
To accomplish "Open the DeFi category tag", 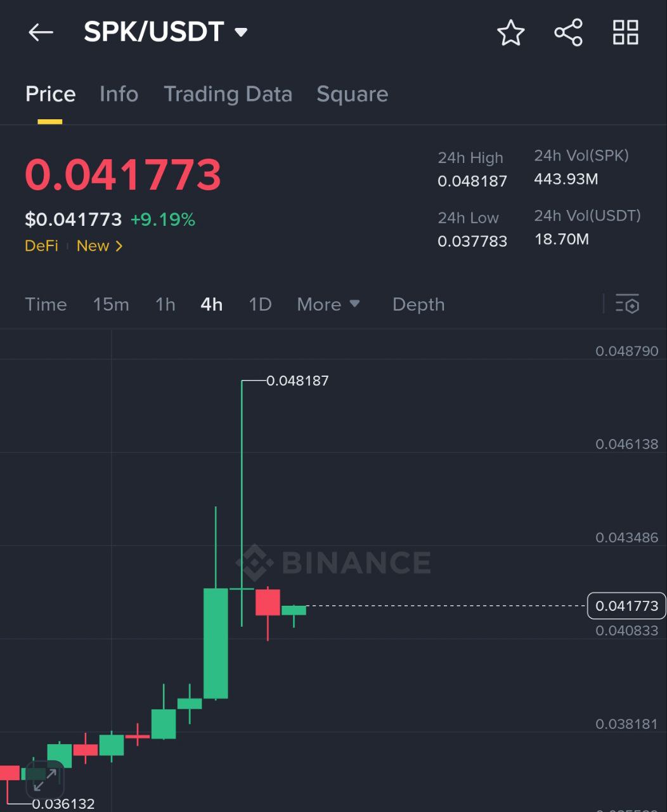I will click(x=41, y=246).
